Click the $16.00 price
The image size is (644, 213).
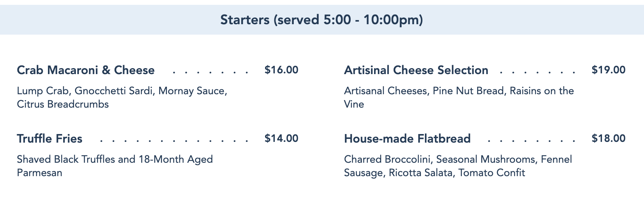(281, 70)
